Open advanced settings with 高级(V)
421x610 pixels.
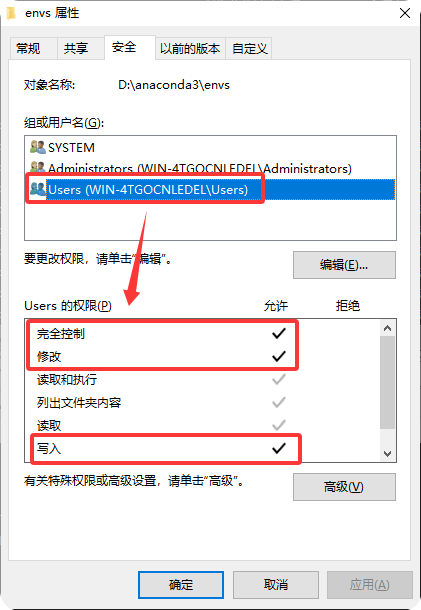[x=344, y=487]
